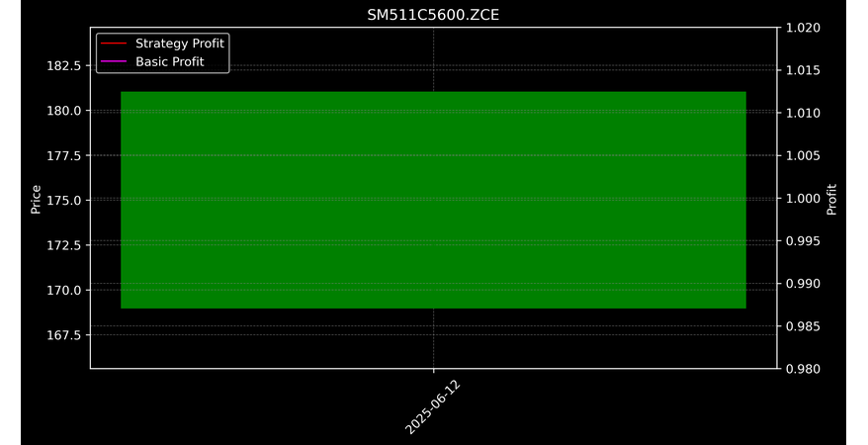
Task: Click the Profit axis label
Action: pyautogui.click(x=831, y=200)
